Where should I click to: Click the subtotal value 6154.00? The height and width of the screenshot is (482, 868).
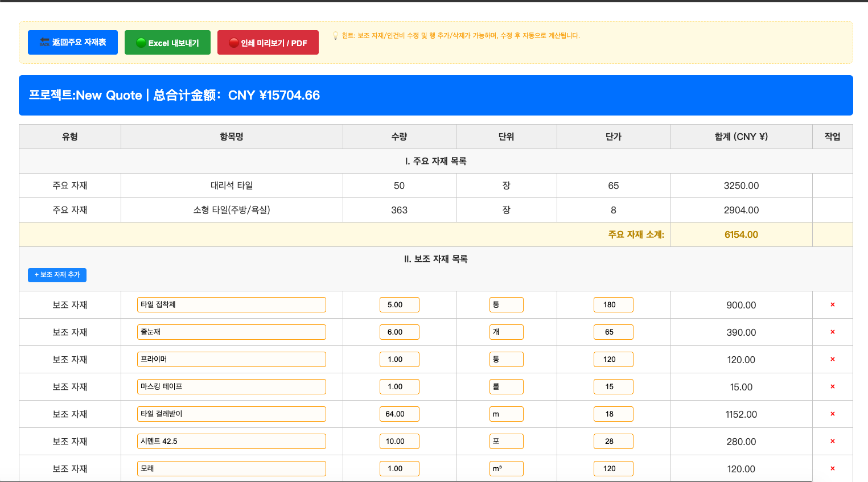[741, 234]
